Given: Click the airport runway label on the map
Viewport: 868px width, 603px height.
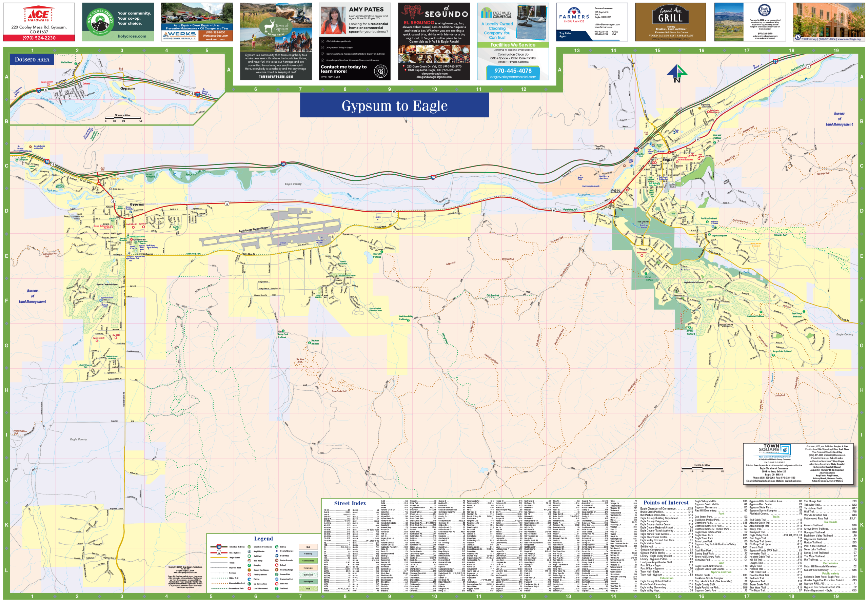Looking at the screenshot, I should (x=254, y=229).
